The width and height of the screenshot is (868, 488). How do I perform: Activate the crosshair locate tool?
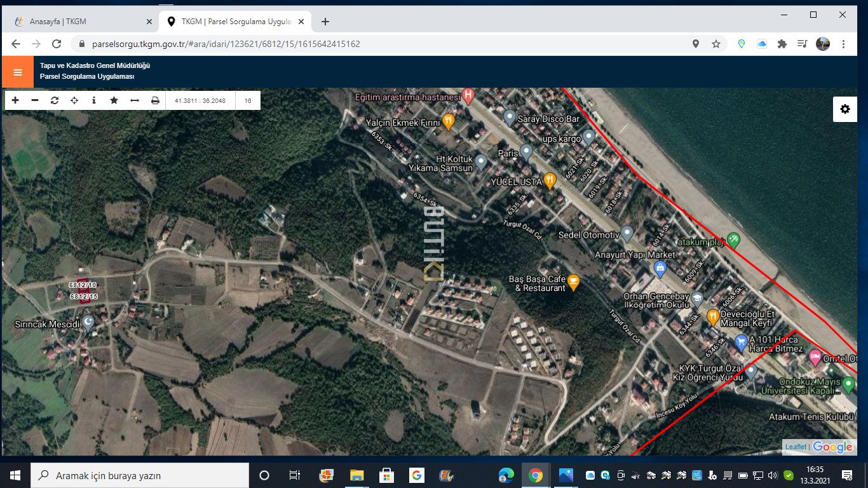tap(74, 100)
